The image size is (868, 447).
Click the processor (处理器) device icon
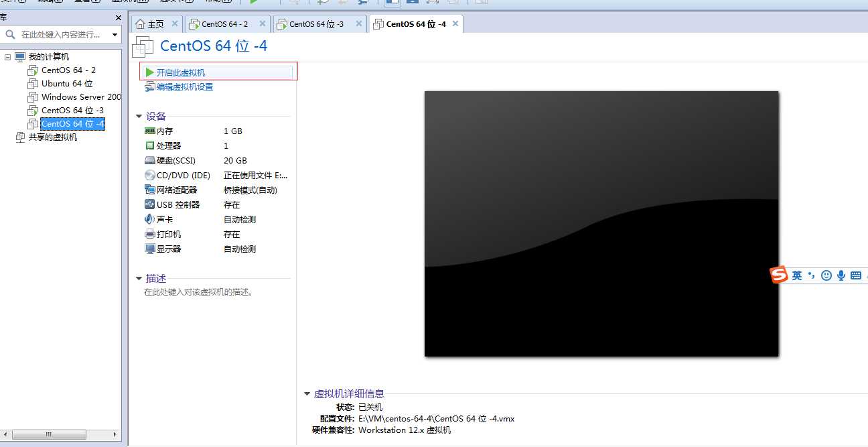pyautogui.click(x=150, y=145)
